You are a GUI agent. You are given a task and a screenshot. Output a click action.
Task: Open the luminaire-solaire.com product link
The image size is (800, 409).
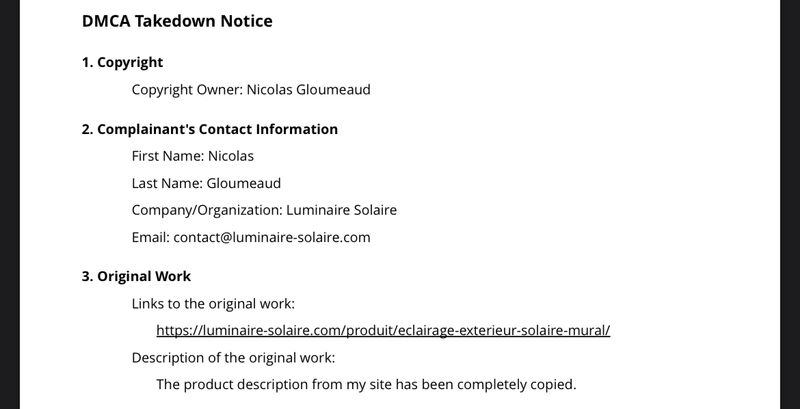[x=383, y=330]
